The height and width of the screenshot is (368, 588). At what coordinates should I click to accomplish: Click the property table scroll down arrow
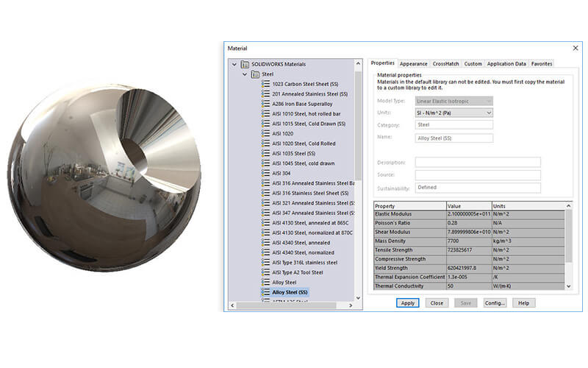[568, 286]
